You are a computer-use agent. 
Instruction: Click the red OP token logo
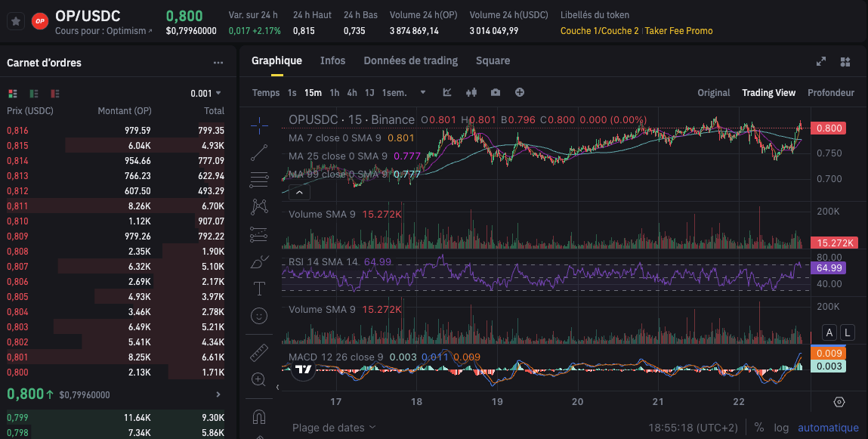[39, 22]
